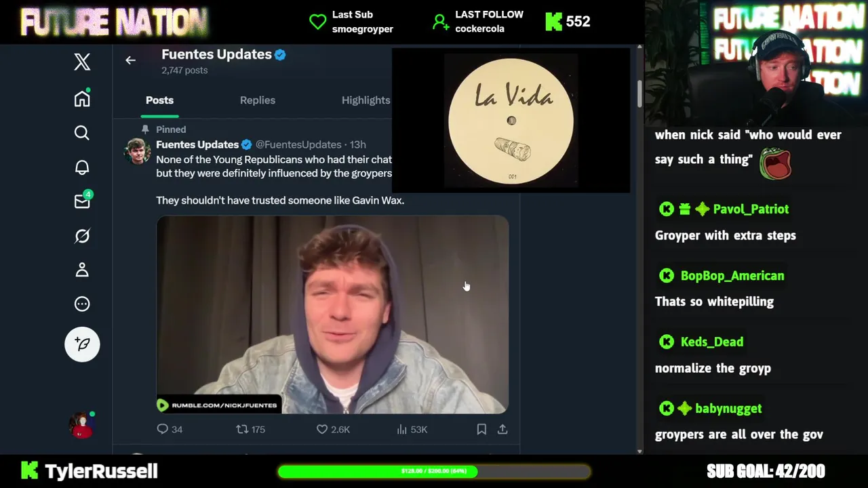868x488 pixels.
Task: Go to Home feed icon
Action: [82, 98]
